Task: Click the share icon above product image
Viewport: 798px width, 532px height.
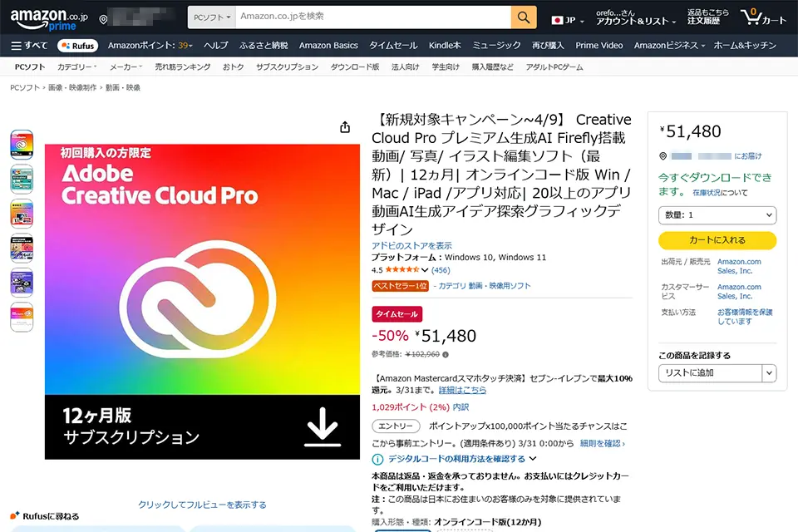Action: pos(345,127)
